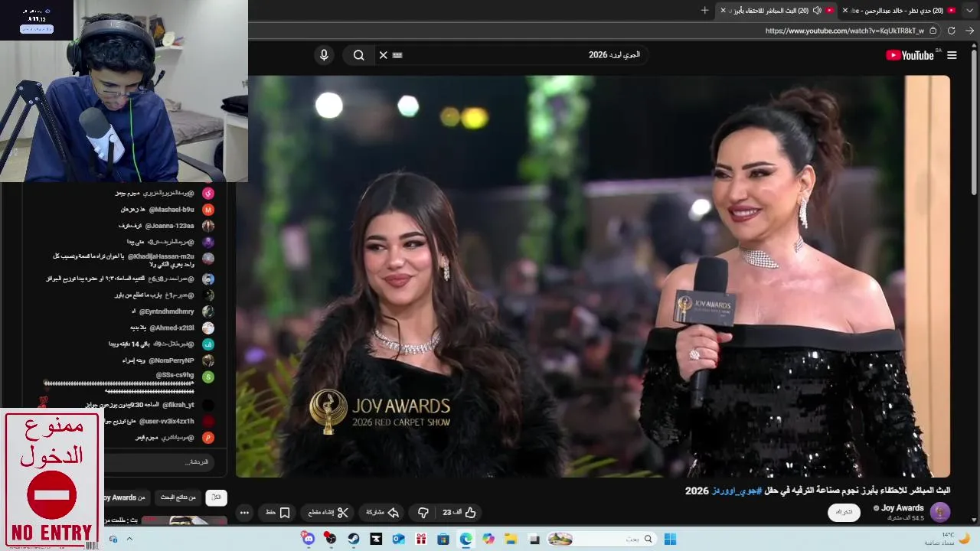
Task: Create a clip with the scissors button
Action: [328, 513]
